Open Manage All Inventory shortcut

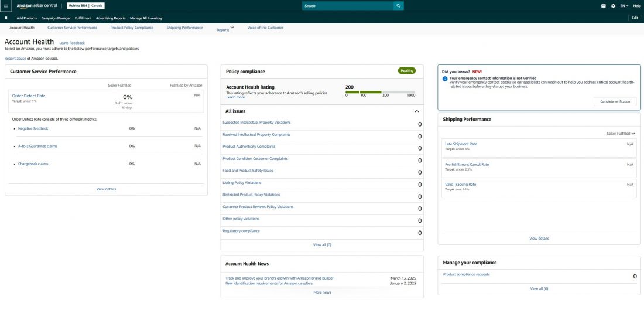[146, 18]
